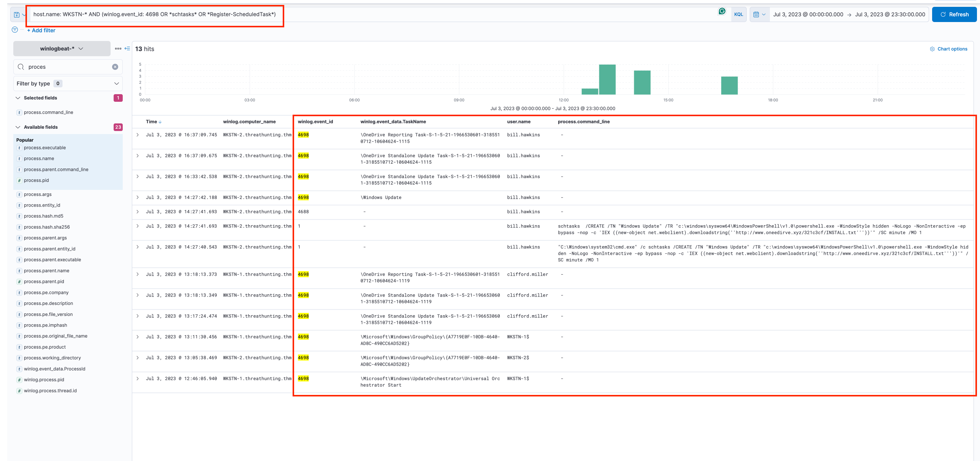Click the Add filter link
This screenshot has height=461, width=980.
click(41, 30)
